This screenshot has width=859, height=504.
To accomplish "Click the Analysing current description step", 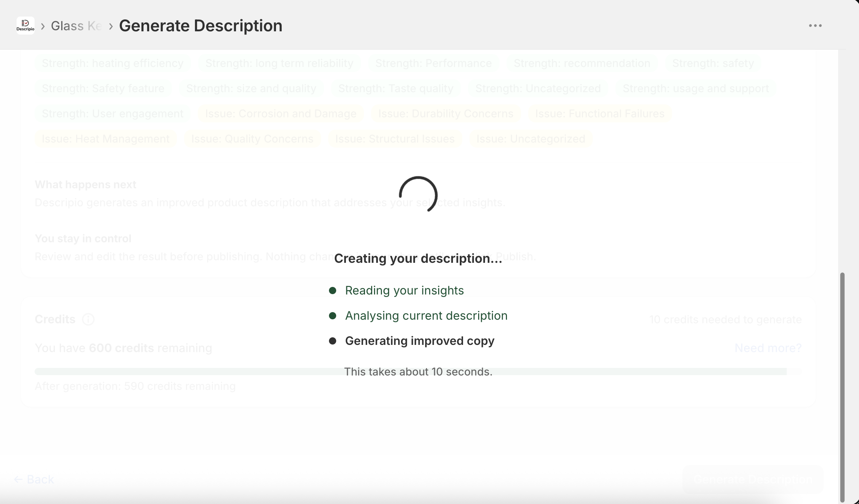I will [418, 316].
